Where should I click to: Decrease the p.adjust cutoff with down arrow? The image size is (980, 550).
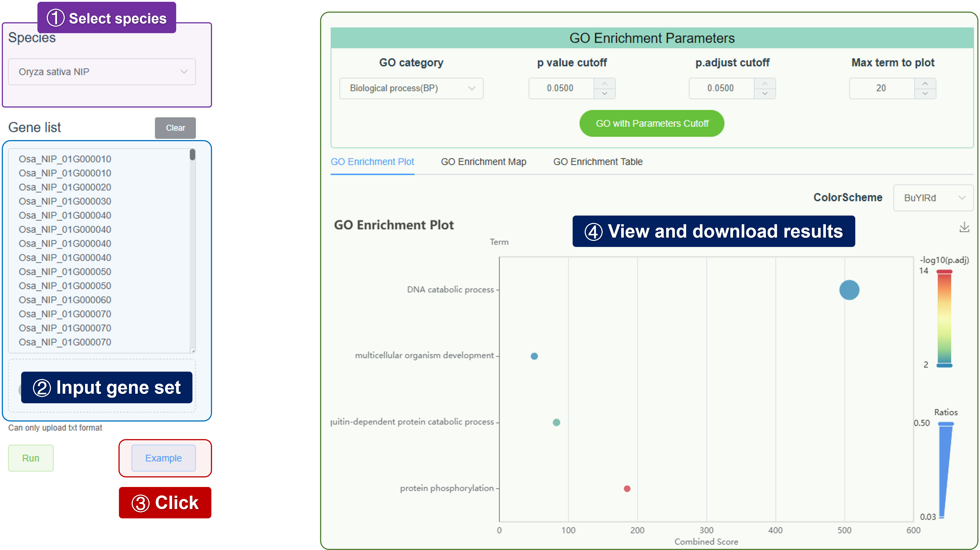(765, 94)
